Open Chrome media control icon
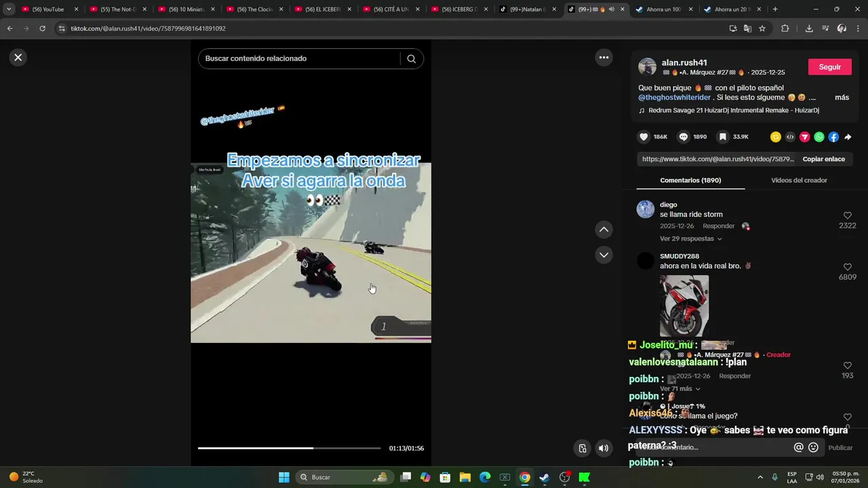Screen dimensions: 868x488 (x=825, y=28)
